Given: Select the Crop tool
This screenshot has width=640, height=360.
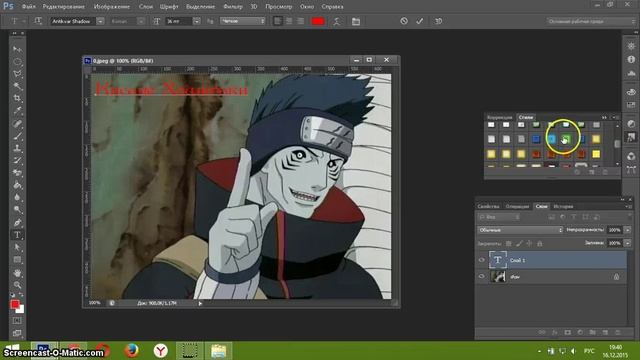Looking at the screenshot, I should [x=17, y=98].
